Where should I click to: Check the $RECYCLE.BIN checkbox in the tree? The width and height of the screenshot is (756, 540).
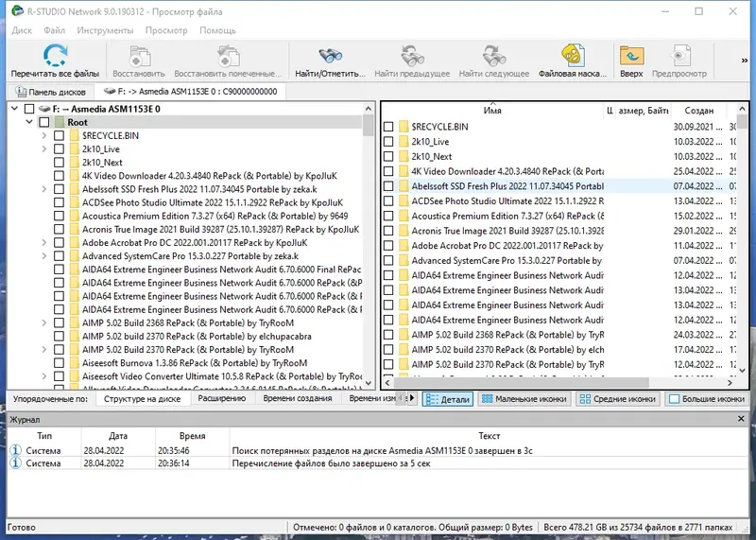click(59, 135)
